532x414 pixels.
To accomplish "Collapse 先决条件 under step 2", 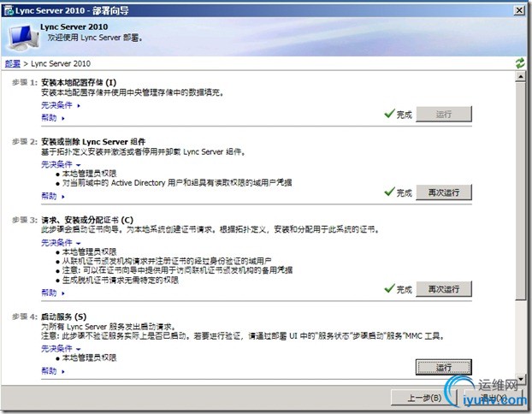I will tap(61, 164).
